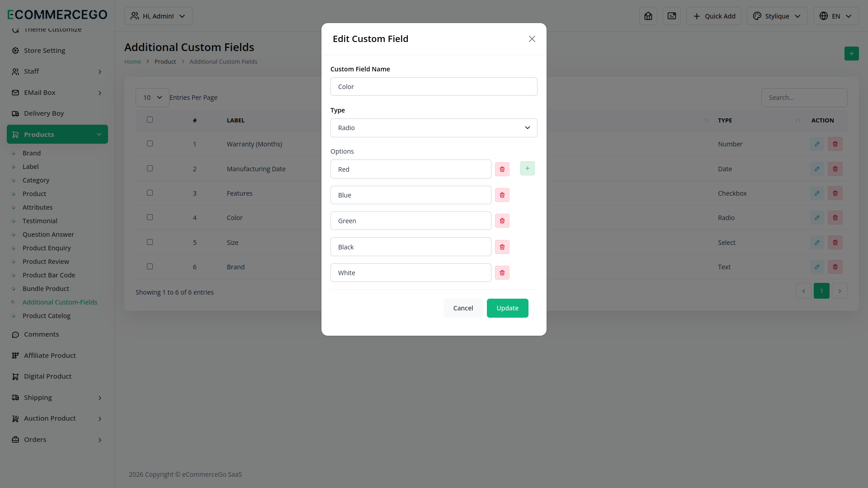Remove the Green option via trash icon
Screen dimensions: 868x488
click(502, 221)
